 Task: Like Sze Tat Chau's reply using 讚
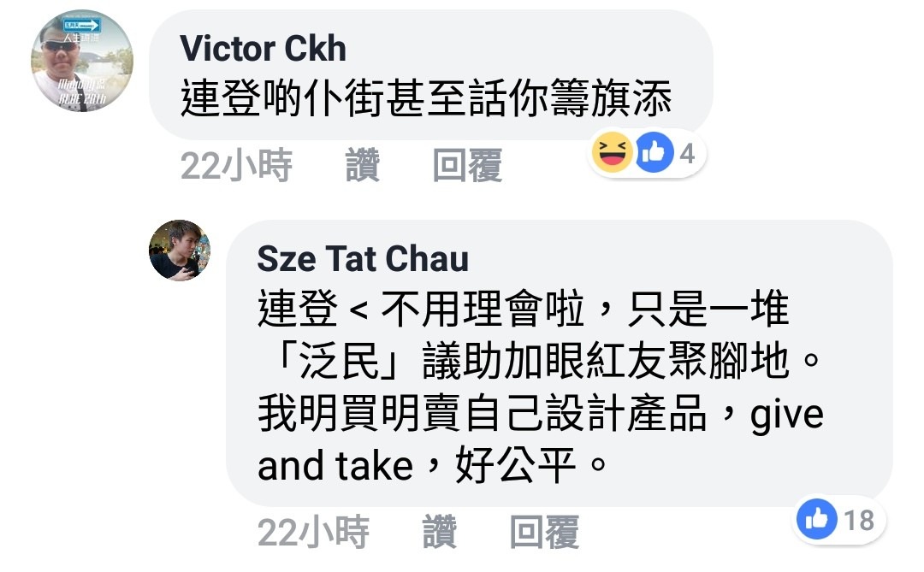coord(441,532)
